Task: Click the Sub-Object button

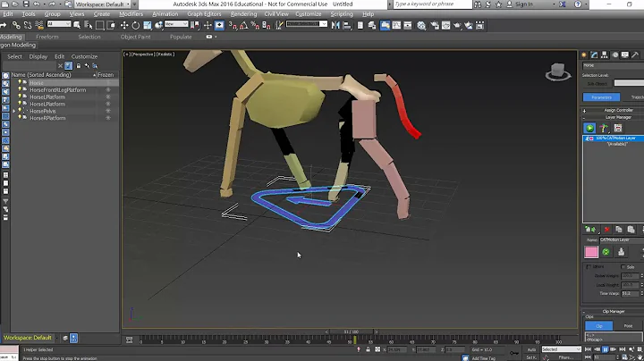Action: point(597,84)
